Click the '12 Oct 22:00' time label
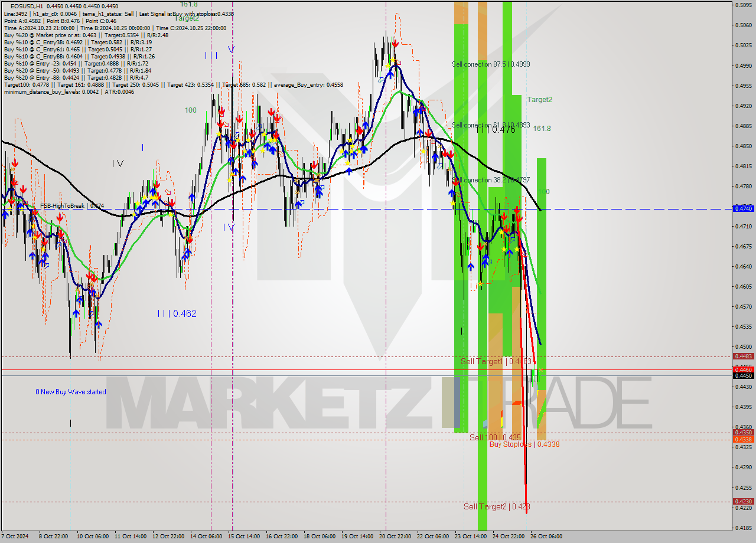Viewport: 756px width, 543px height. click(x=169, y=537)
